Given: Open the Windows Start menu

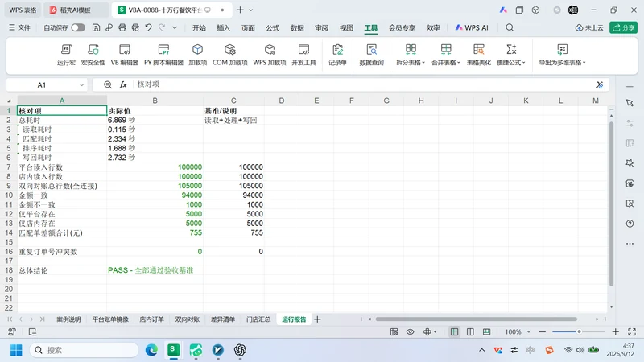Looking at the screenshot, I should click(16, 350).
